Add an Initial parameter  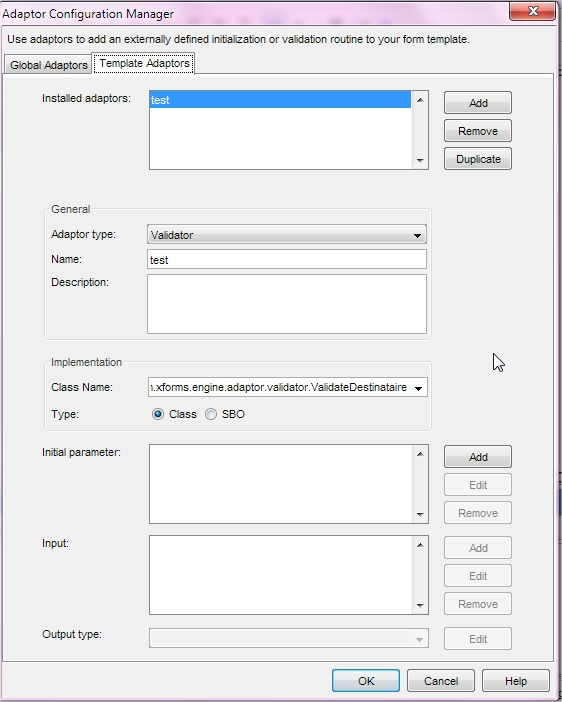click(478, 457)
